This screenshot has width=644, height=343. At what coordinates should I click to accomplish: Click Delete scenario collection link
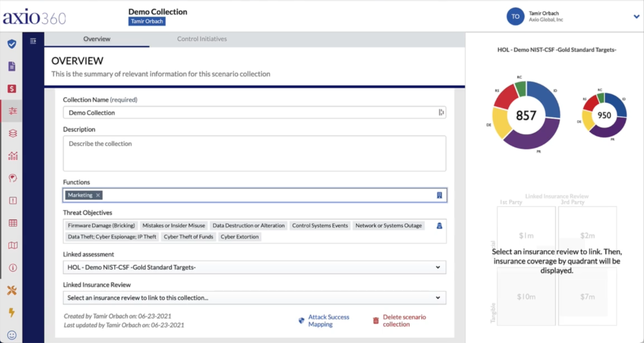(404, 320)
